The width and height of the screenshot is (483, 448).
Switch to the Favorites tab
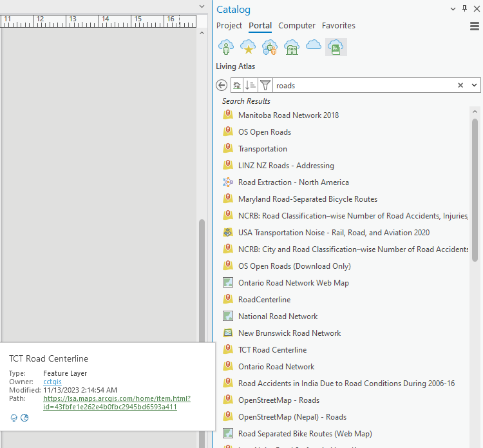tap(339, 26)
